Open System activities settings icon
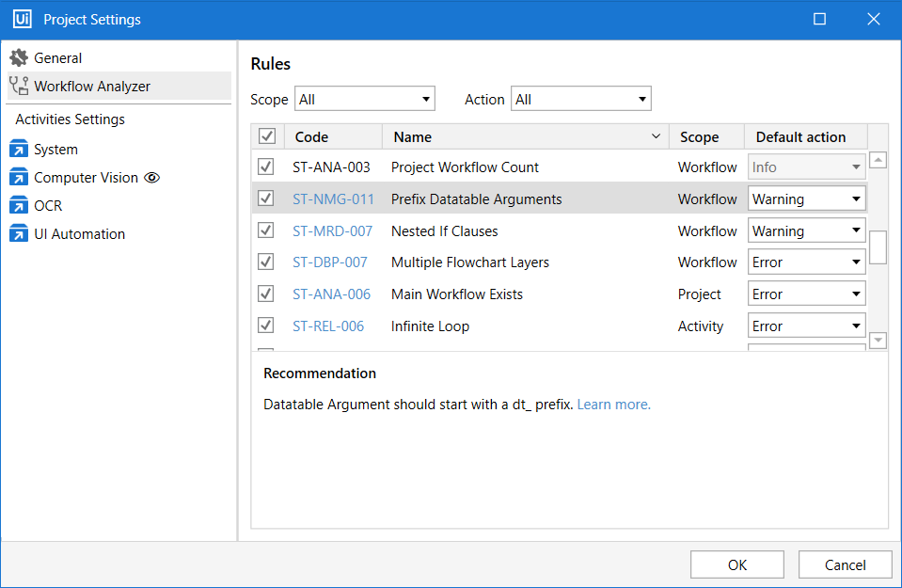This screenshot has height=588, width=902. 19,150
